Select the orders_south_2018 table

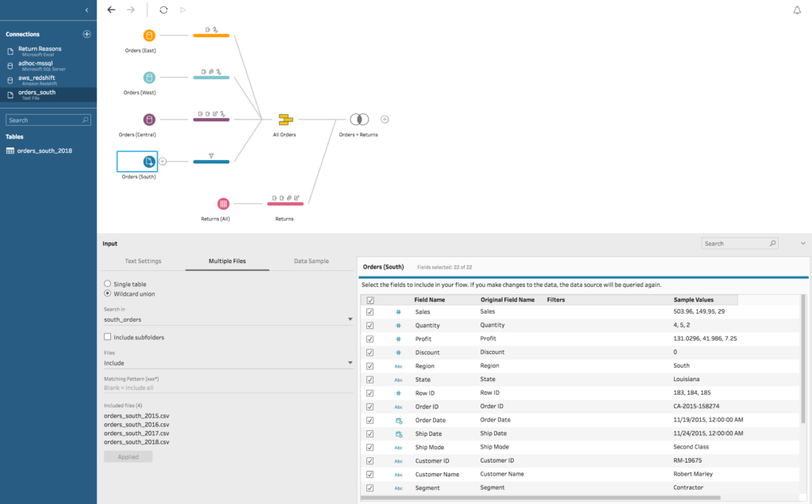pyautogui.click(x=44, y=151)
